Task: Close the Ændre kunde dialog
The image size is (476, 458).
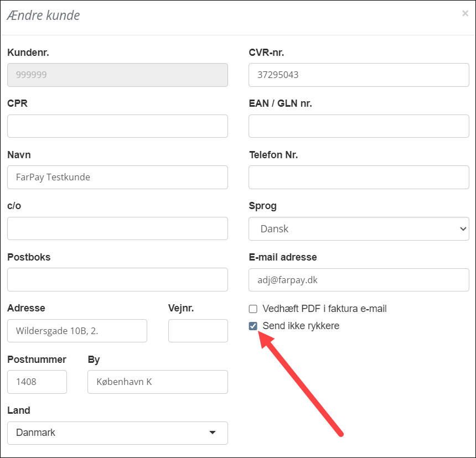Action: click(465, 13)
